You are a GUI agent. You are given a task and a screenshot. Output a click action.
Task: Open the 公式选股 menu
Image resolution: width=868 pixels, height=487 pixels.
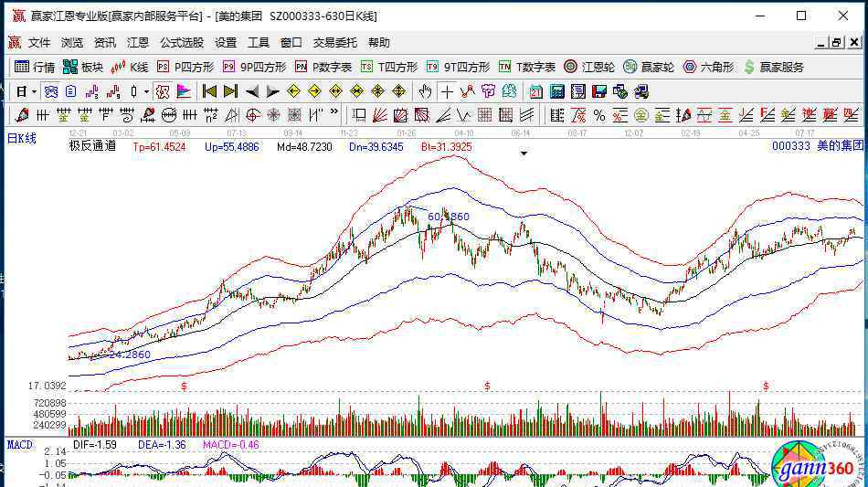[x=182, y=43]
